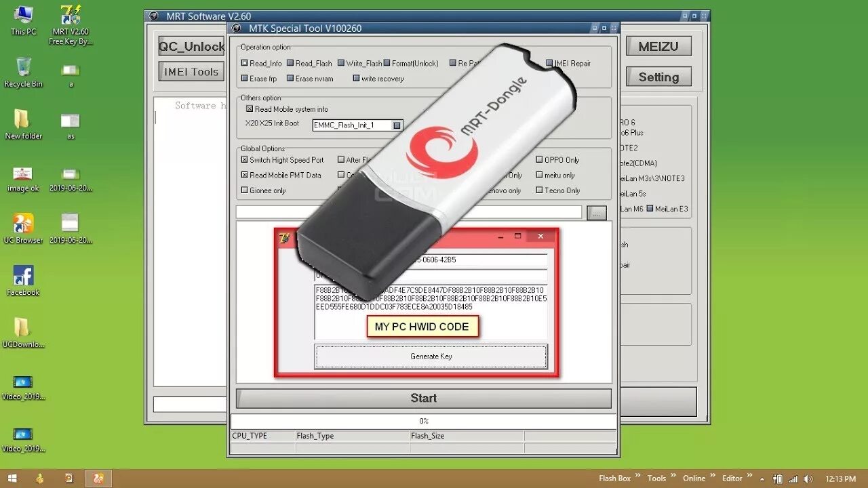Uncheck Switch Hight Speed Port

point(245,160)
